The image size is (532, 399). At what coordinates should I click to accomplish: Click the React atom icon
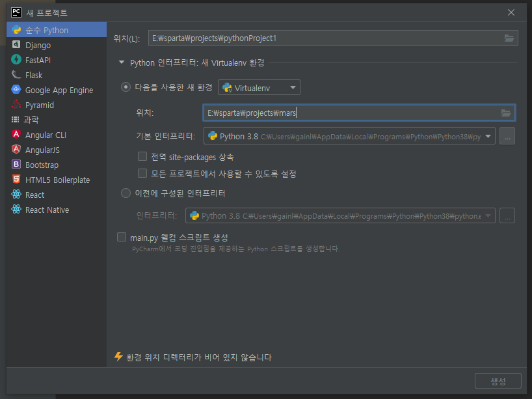[x=16, y=194]
